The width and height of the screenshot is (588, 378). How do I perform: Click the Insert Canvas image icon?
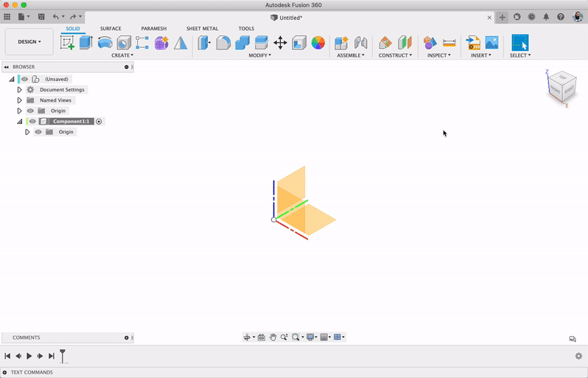point(491,43)
